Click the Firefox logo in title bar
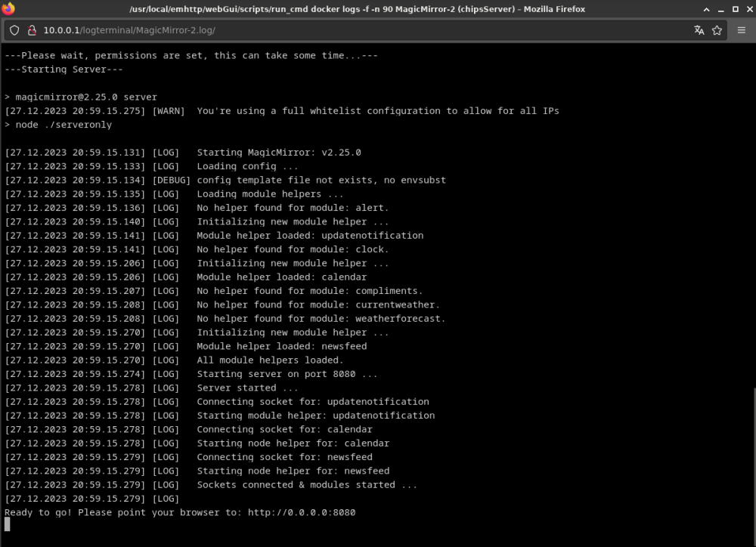This screenshot has height=547, width=756. 8,8
